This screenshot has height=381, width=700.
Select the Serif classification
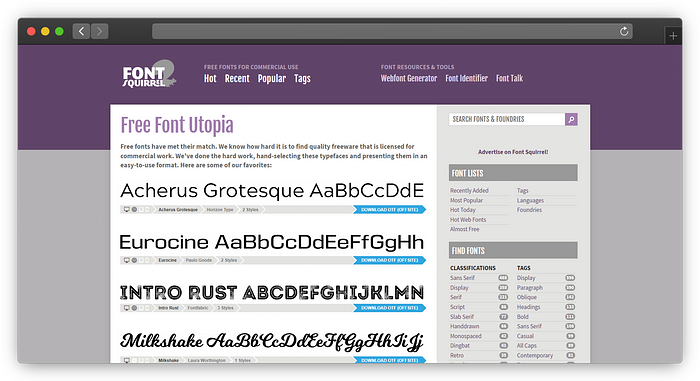pyautogui.click(x=456, y=297)
